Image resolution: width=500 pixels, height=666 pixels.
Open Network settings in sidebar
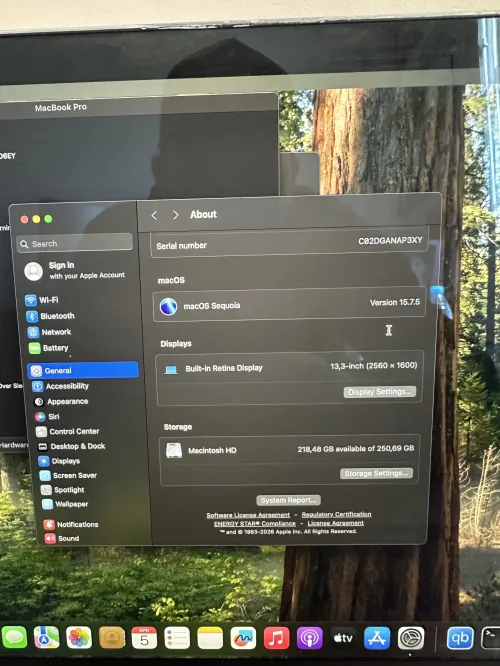(x=49, y=332)
